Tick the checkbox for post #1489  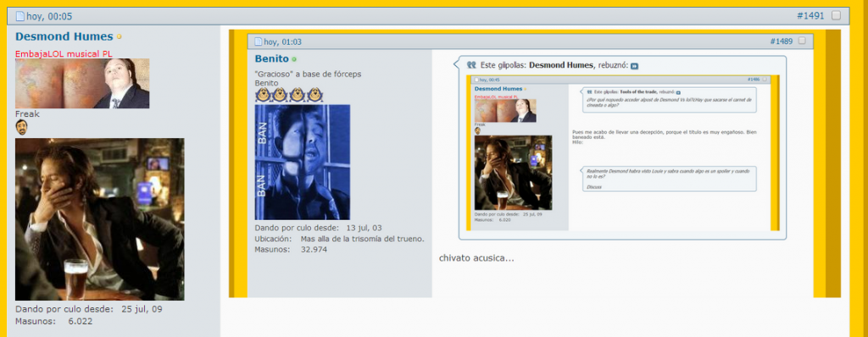click(802, 41)
